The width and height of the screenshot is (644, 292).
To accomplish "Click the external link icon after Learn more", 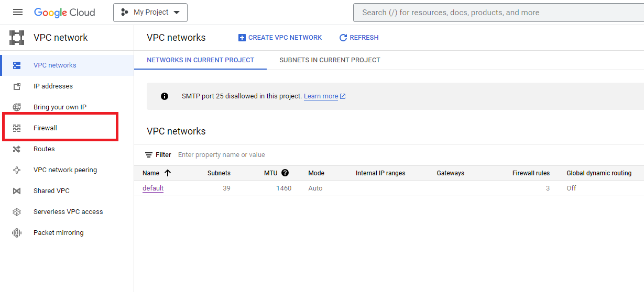I will click(x=343, y=96).
